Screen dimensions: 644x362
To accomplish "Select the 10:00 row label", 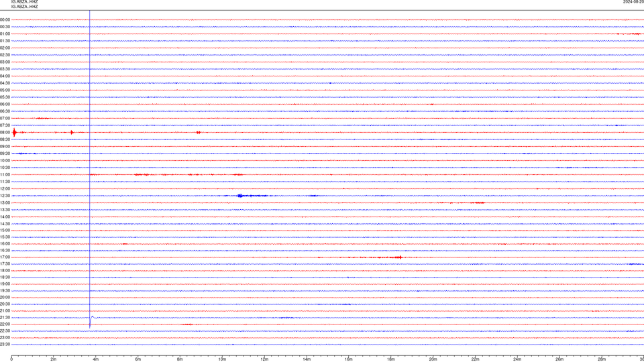I will coord(5,160).
